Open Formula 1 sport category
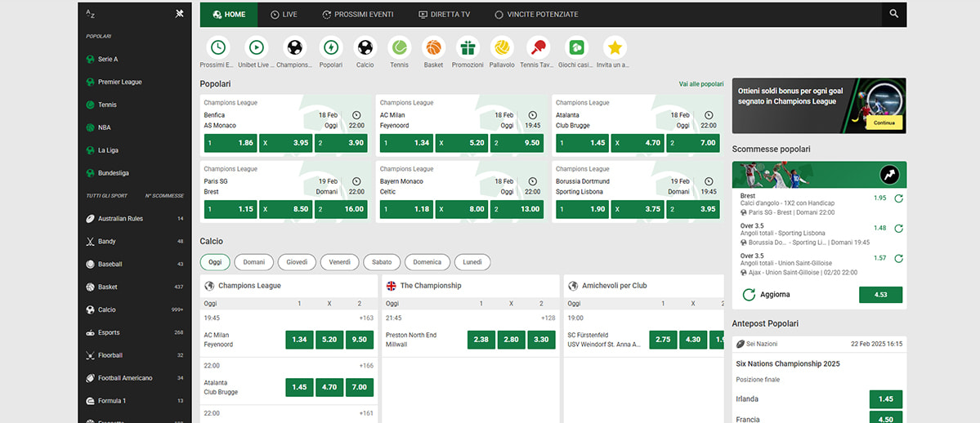980x423 pixels. coord(134,400)
